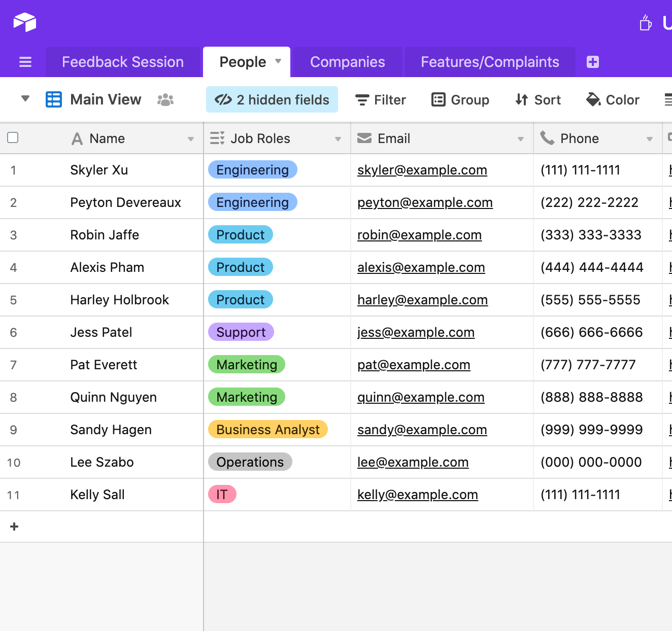This screenshot has width=672, height=631.
Task: Open the Sort options
Action: pos(538,100)
